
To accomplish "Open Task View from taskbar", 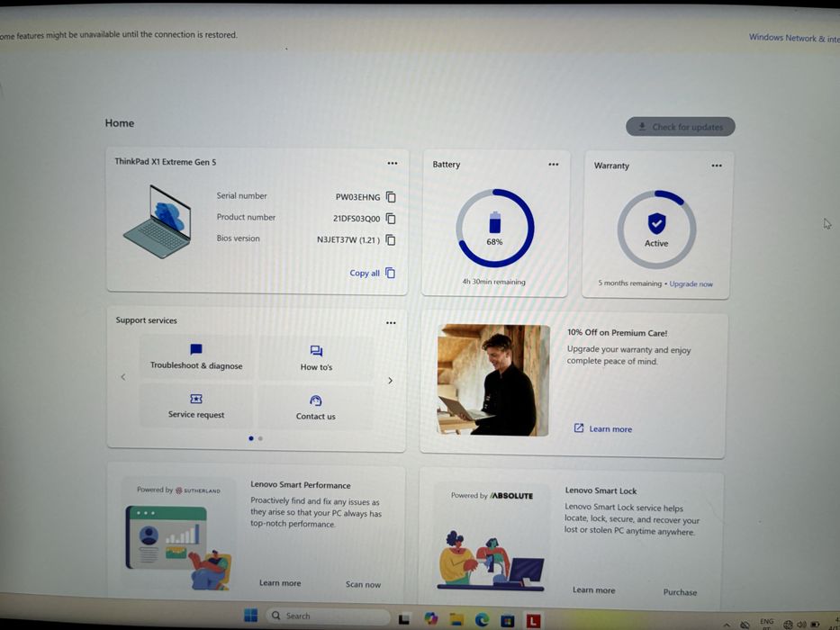I will point(404,618).
